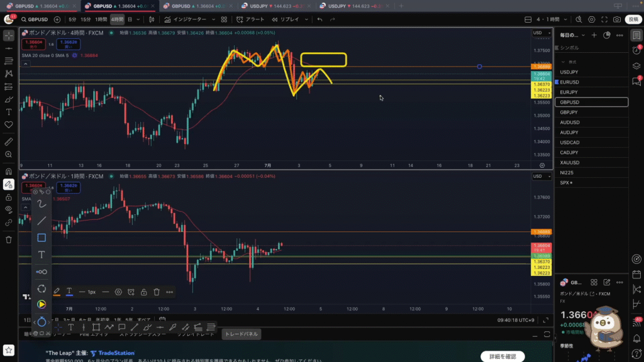Screen dimensions: 644x362
Task: Open the layout setup icon in top right
Action: tap(528, 19)
